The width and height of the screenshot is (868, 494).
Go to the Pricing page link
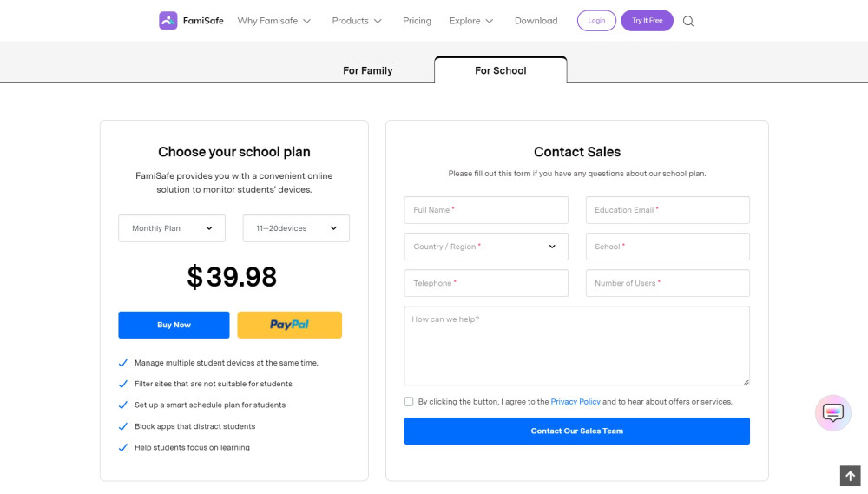(x=417, y=21)
